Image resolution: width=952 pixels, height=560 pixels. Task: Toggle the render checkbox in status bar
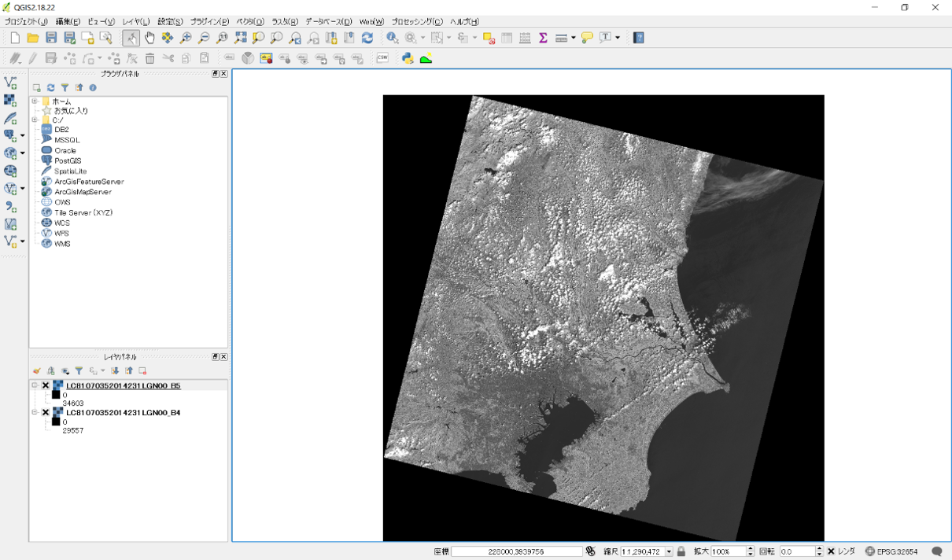[831, 551]
